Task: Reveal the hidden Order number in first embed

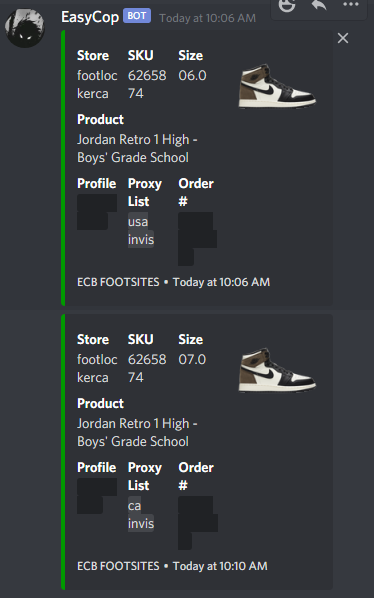Action: [x=197, y=239]
